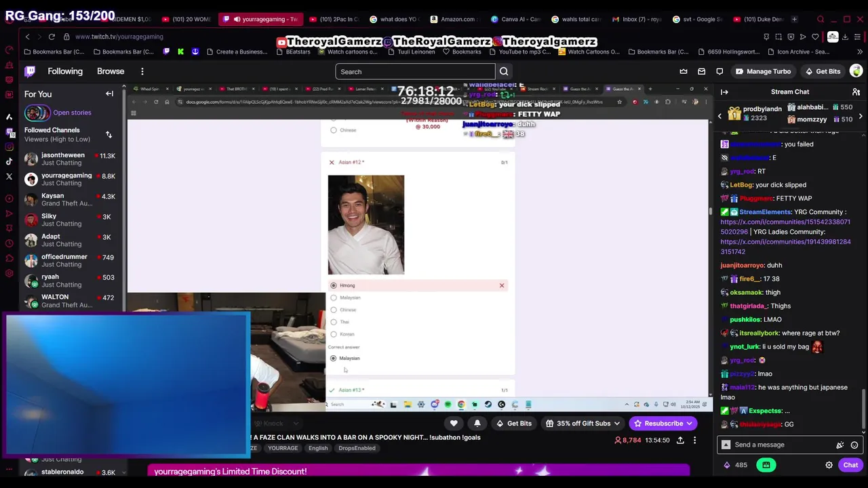Go to the Following page
The height and width of the screenshot is (488, 868).
coord(65,71)
